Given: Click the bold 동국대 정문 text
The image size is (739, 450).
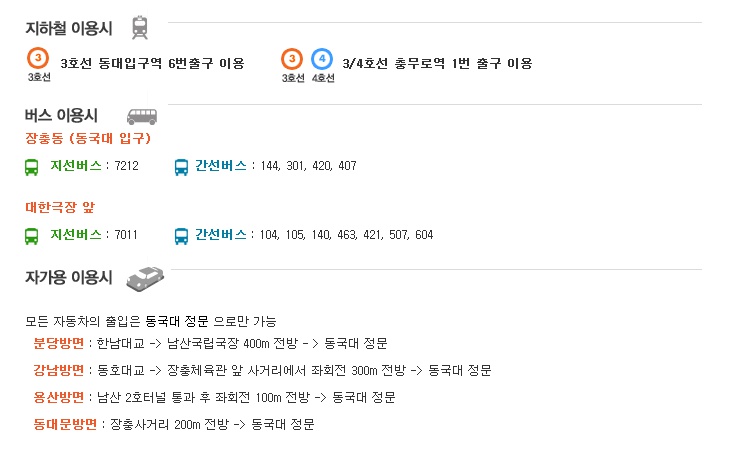Looking at the screenshot, I should point(177,321).
